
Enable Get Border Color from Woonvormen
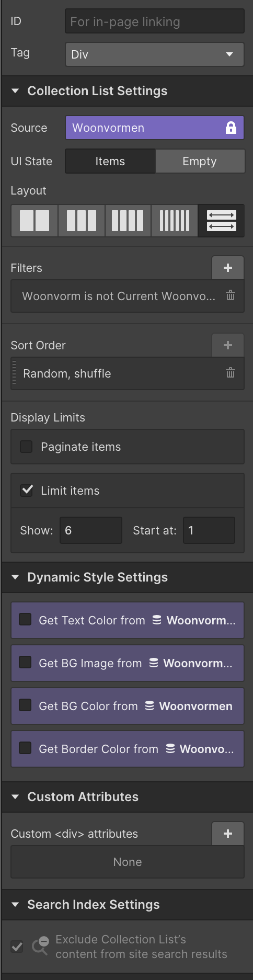click(x=25, y=748)
